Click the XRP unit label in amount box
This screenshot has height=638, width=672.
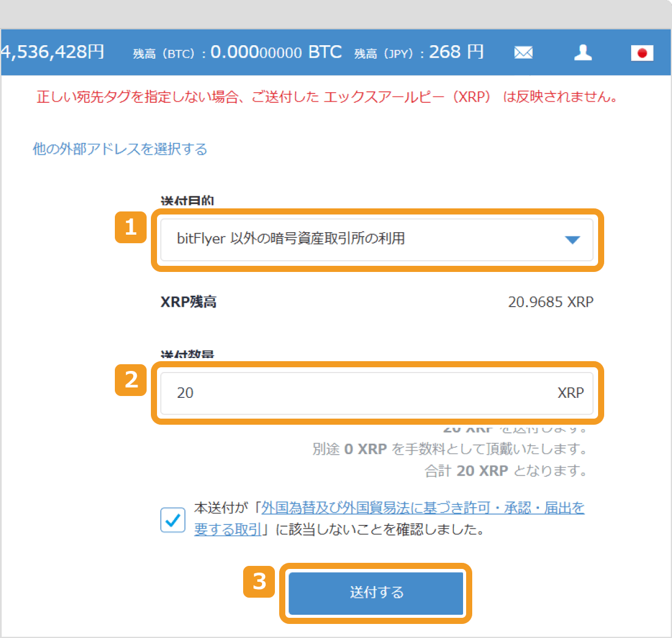(571, 393)
